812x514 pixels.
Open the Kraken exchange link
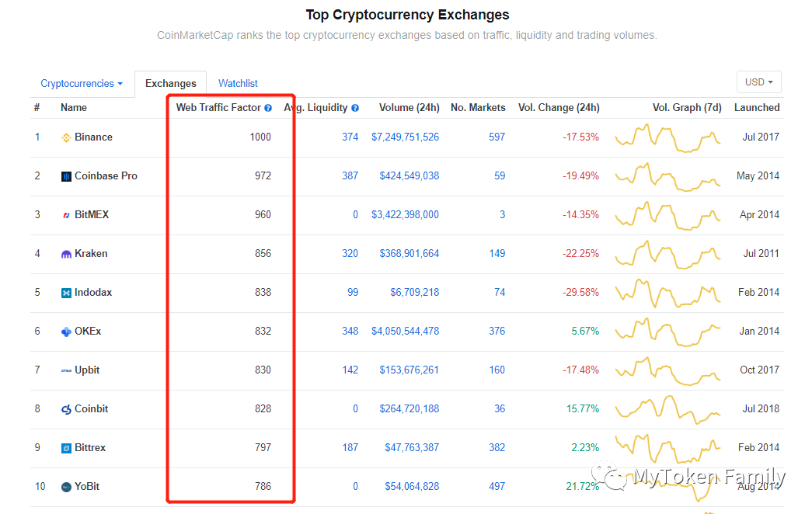coord(91,254)
